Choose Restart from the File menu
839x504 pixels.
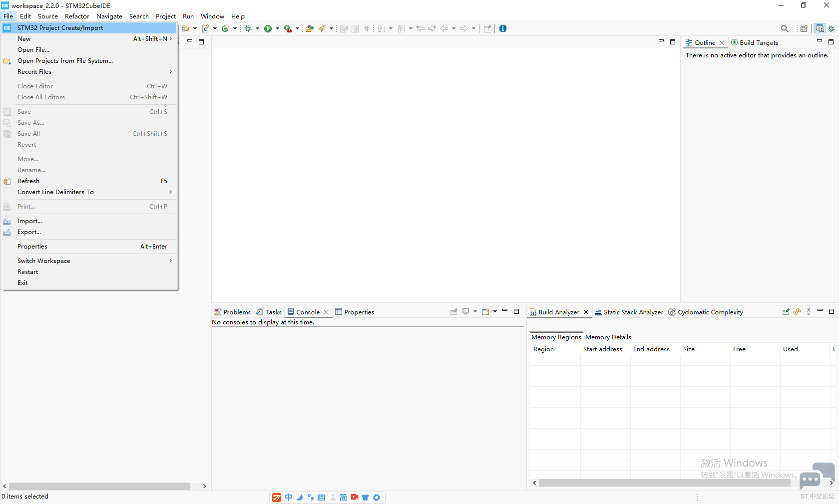point(89,271)
